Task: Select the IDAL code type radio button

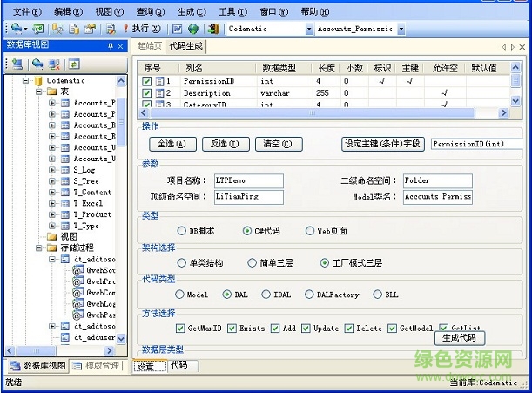Action: [x=266, y=295]
